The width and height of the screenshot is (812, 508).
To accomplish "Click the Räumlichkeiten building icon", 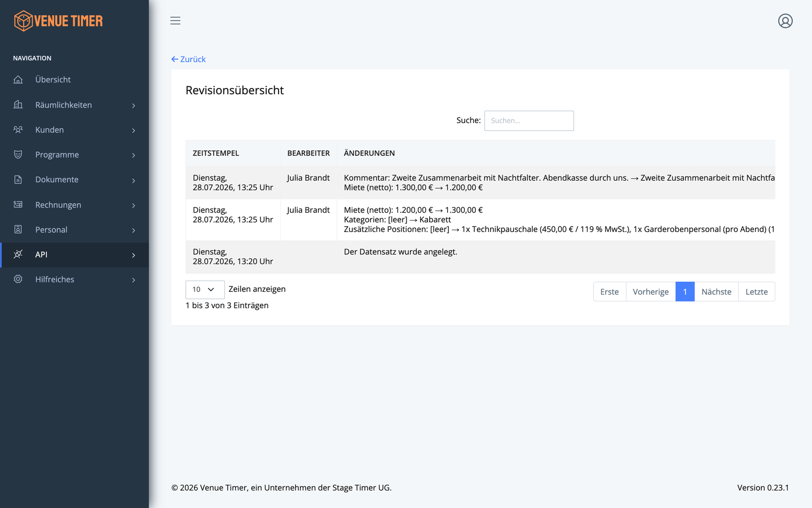I will (x=18, y=104).
